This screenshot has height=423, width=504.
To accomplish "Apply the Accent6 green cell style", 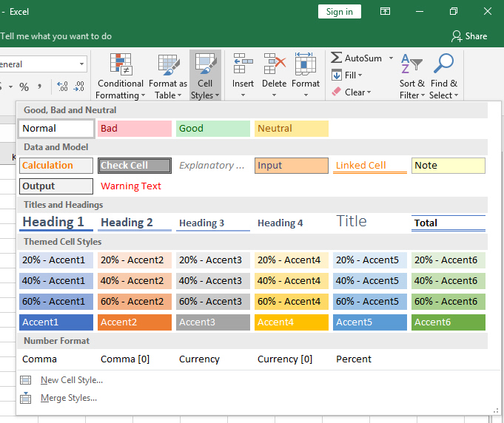I will (448, 322).
